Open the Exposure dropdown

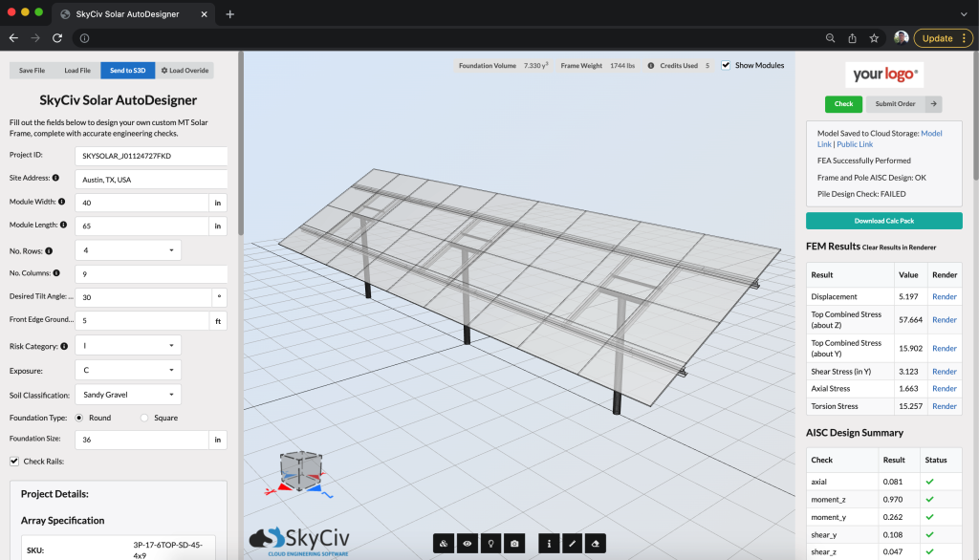click(x=128, y=369)
